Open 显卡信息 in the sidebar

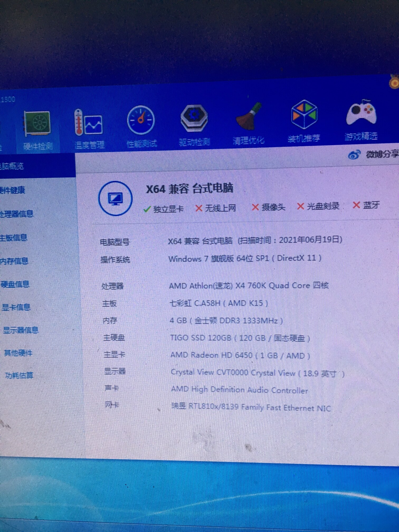(16, 307)
